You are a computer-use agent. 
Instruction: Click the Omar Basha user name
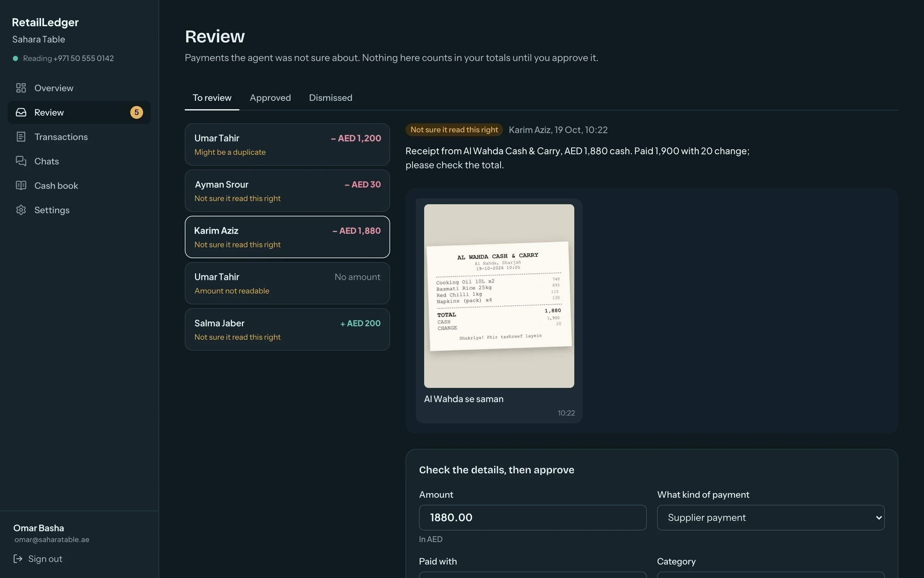(x=38, y=528)
